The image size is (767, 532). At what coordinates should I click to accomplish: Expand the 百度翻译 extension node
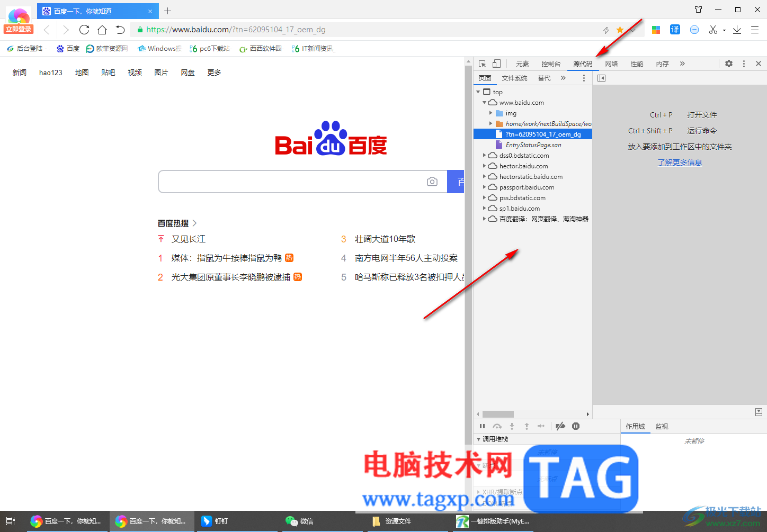pos(484,219)
